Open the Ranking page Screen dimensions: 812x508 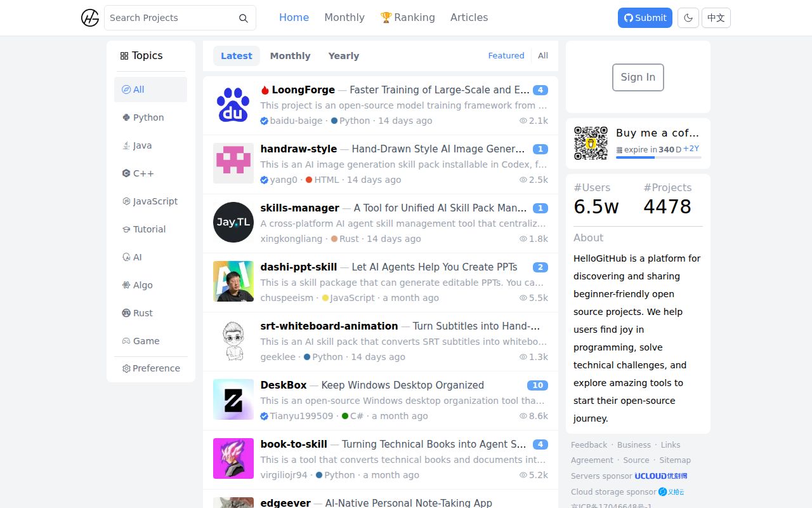(407, 18)
